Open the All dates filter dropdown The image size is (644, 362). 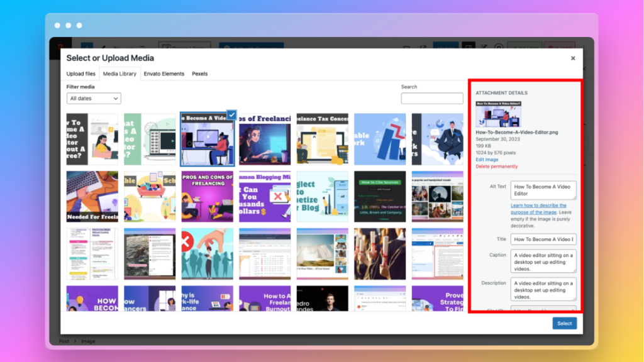94,99
